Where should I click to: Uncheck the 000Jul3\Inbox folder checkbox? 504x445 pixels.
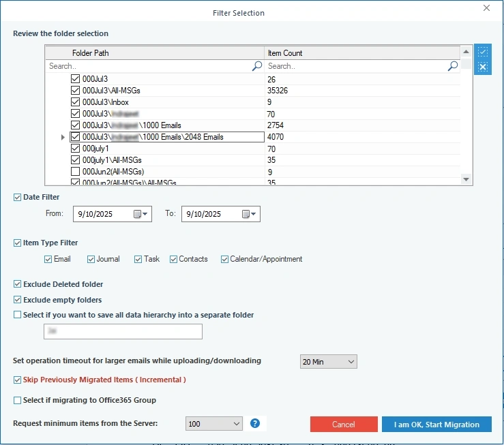(x=75, y=102)
